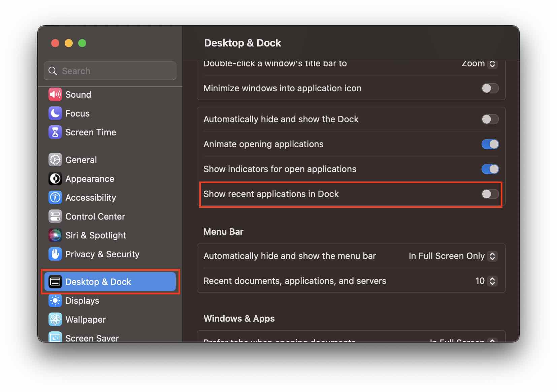557x392 pixels.
Task: Open Control Center settings pane
Action: [95, 217]
